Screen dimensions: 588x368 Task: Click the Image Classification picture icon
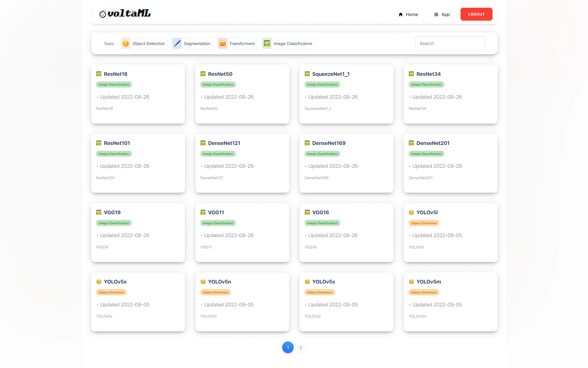pyautogui.click(x=267, y=44)
